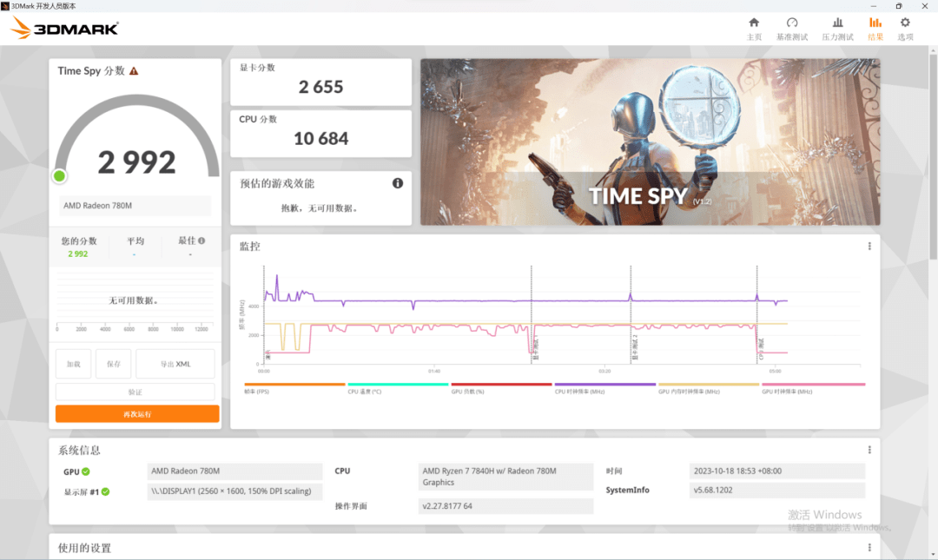Click the warning triangle beside Time Spy 分数
The width and height of the screenshot is (938, 560).
click(x=134, y=71)
